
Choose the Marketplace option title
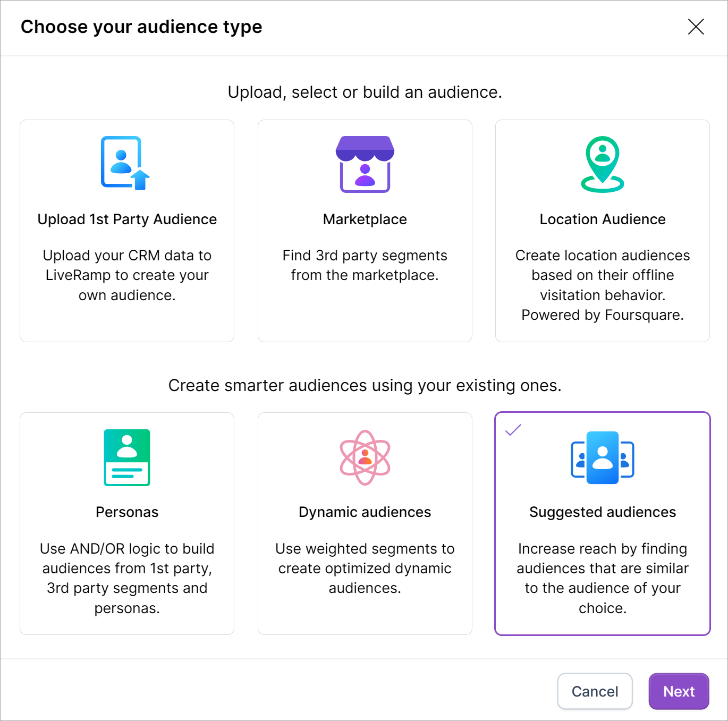point(365,219)
